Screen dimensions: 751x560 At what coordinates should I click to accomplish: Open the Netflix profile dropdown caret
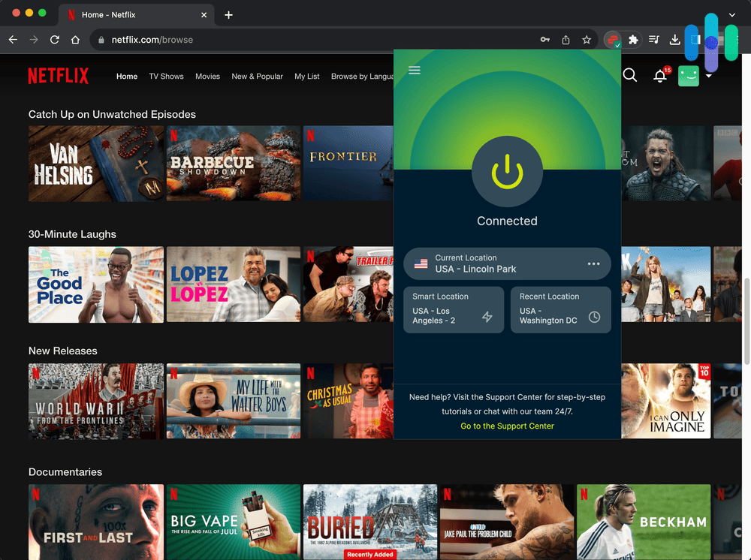coord(709,76)
